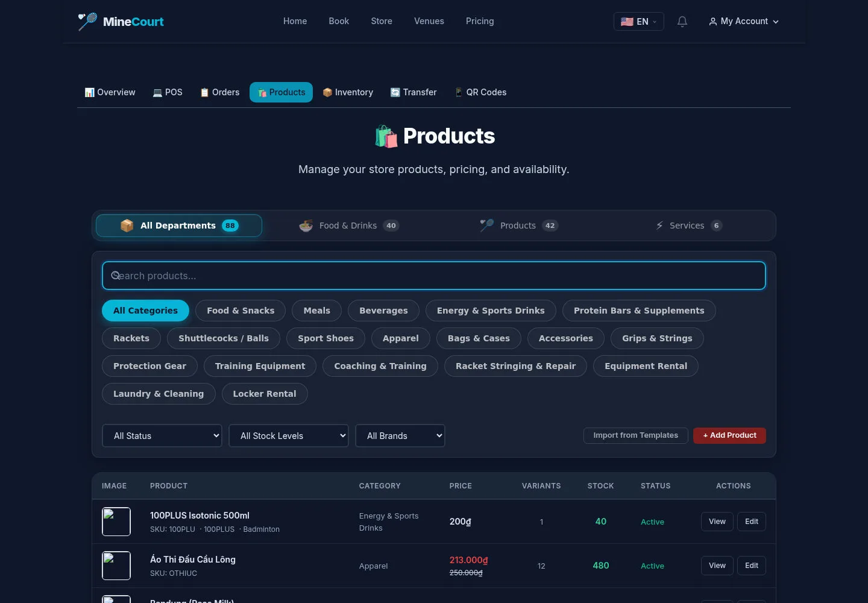Filter by Shuttlecocks / Balls category
The width and height of the screenshot is (868, 603).
tap(224, 338)
